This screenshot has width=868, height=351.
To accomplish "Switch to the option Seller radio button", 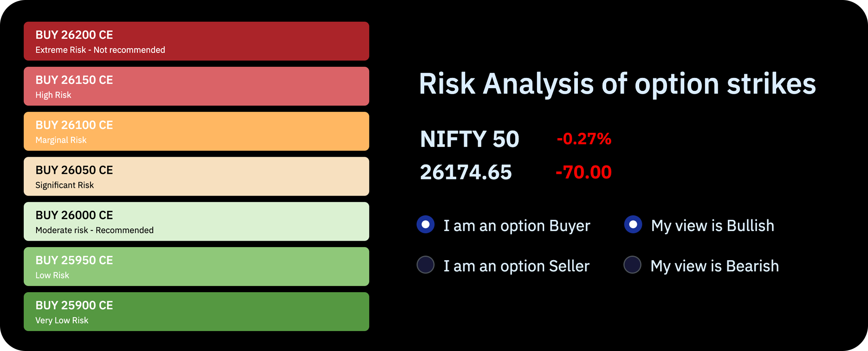I will pyautogui.click(x=426, y=265).
